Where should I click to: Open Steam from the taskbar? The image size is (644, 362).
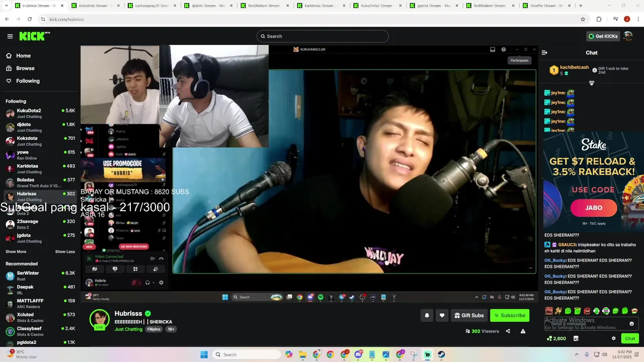coord(441,354)
